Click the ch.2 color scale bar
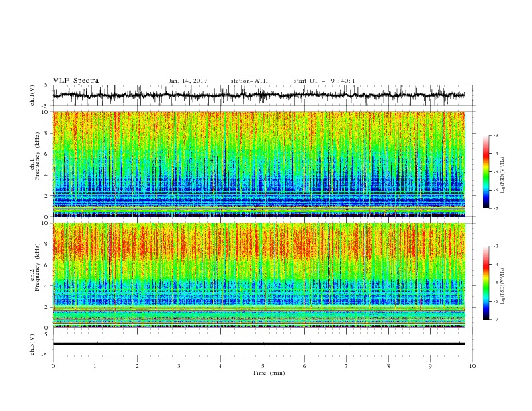Screen dimensions: 532x411 pos(486,283)
